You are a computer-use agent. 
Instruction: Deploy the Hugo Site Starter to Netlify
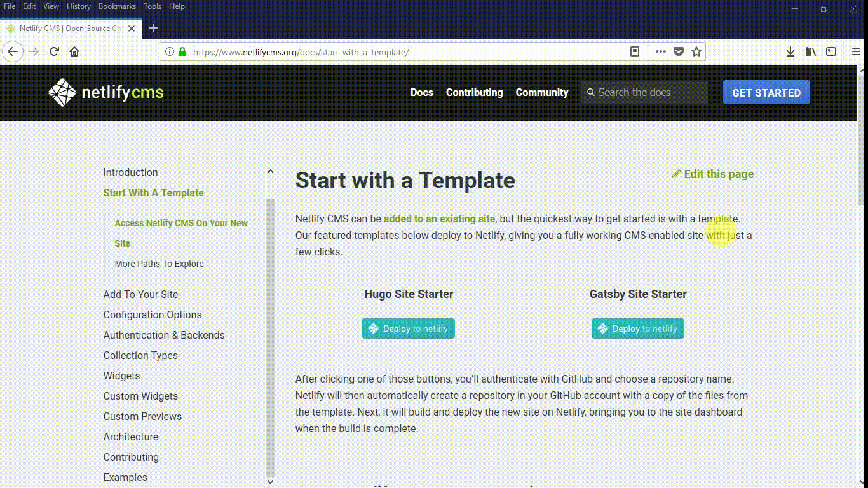[x=409, y=329]
